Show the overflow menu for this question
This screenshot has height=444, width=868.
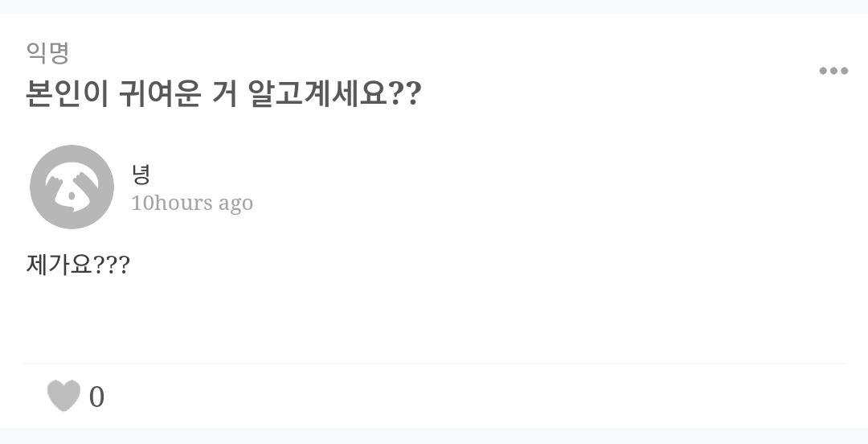click(833, 72)
